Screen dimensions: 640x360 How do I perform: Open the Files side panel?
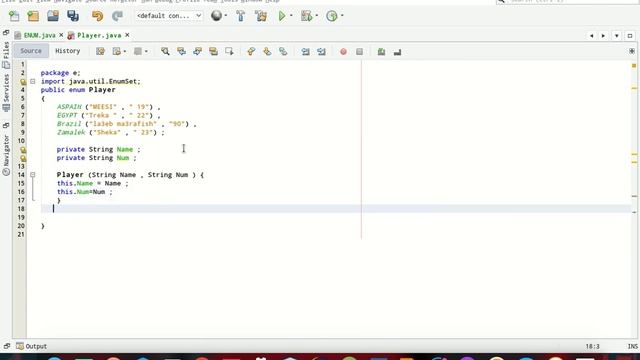tap(6, 55)
